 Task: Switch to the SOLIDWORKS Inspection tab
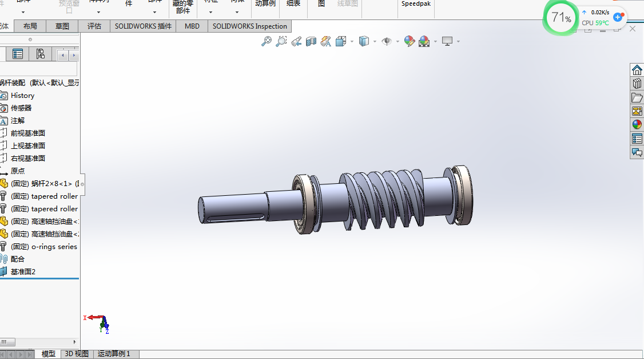(249, 26)
